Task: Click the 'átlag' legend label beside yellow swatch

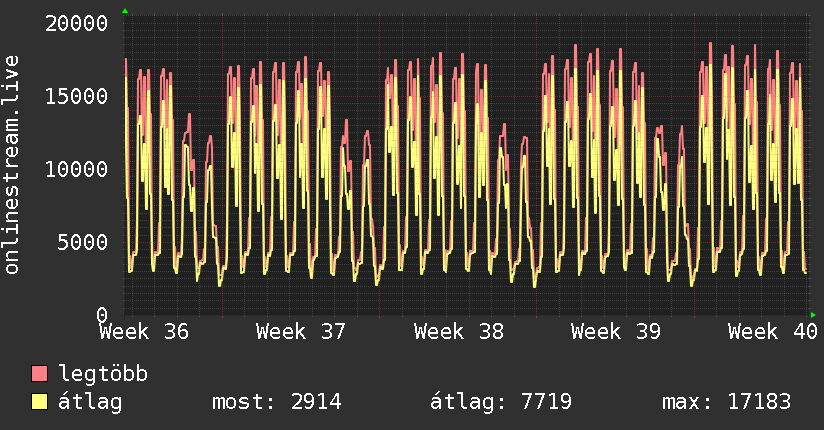Action: tap(90, 402)
